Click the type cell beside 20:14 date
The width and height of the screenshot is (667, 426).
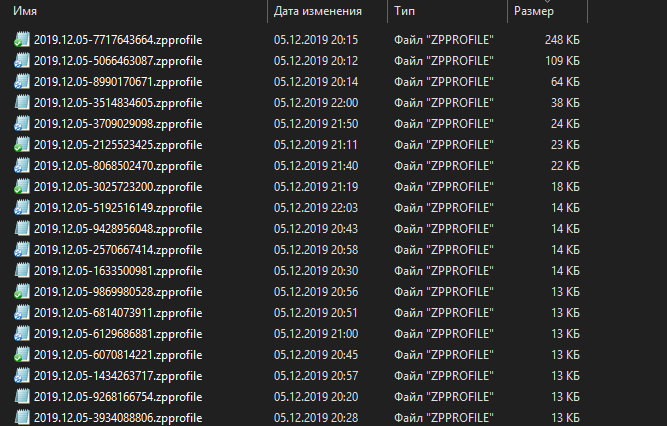point(444,81)
